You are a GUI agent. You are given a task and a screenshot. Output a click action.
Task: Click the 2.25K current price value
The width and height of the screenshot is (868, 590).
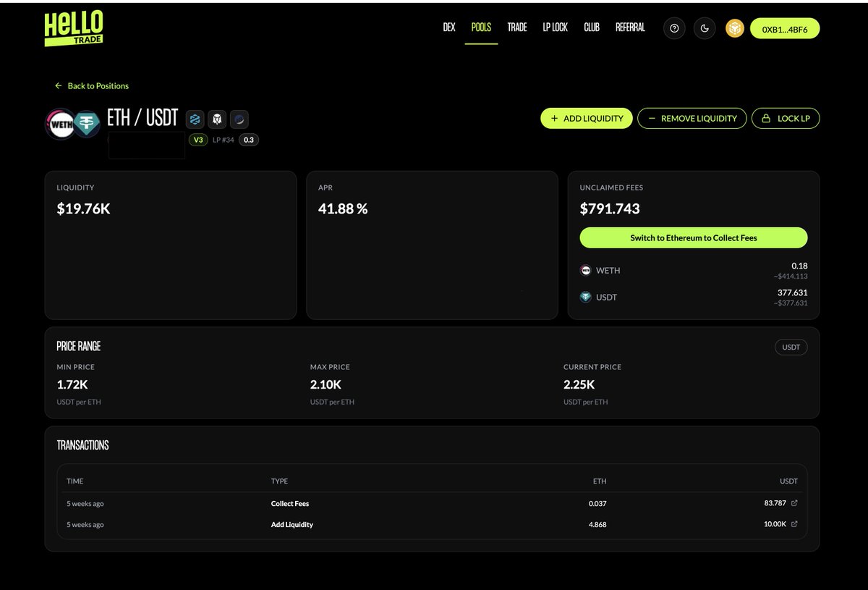click(579, 384)
